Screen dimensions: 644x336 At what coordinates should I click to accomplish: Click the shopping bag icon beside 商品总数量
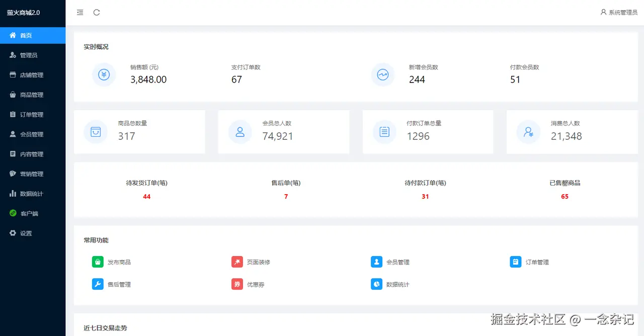(96, 132)
